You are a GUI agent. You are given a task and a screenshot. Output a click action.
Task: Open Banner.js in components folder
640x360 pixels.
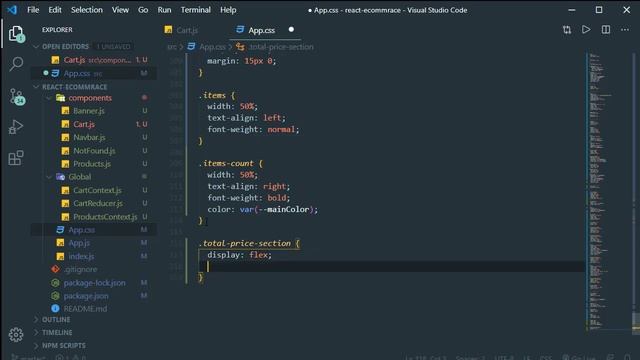click(89, 111)
